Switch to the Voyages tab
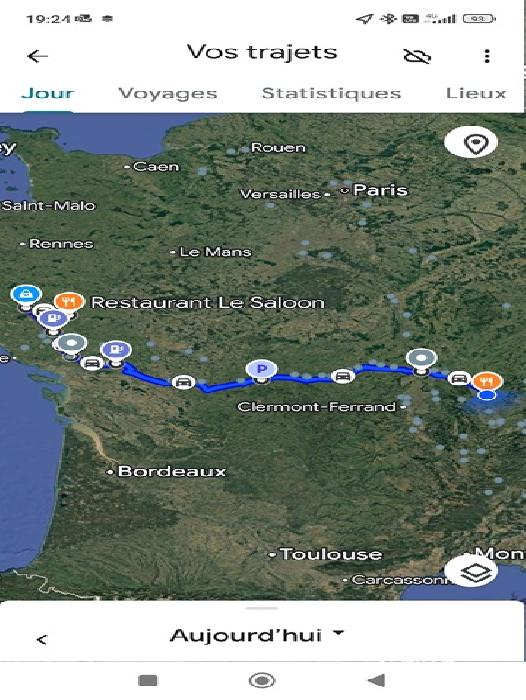Image resolution: width=526 pixels, height=700 pixels. [168, 94]
